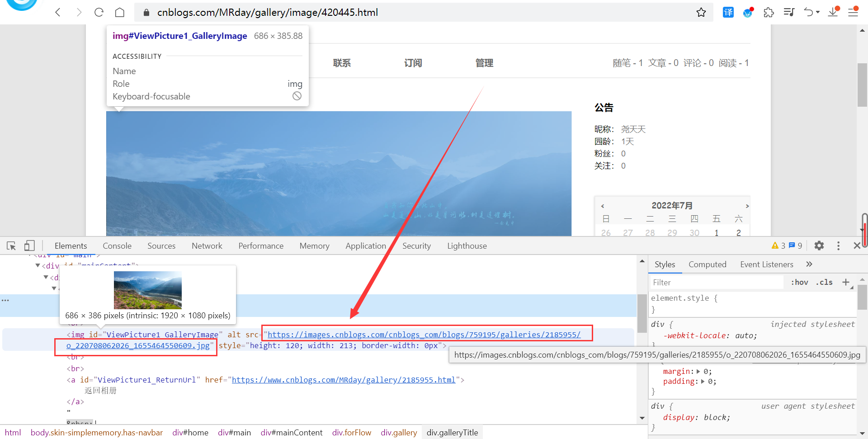Toggle the device toolbar icon
Image resolution: width=868 pixels, height=439 pixels.
[29, 245]
